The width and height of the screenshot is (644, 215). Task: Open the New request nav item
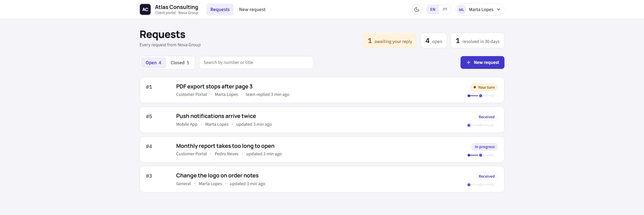[252, 10]
